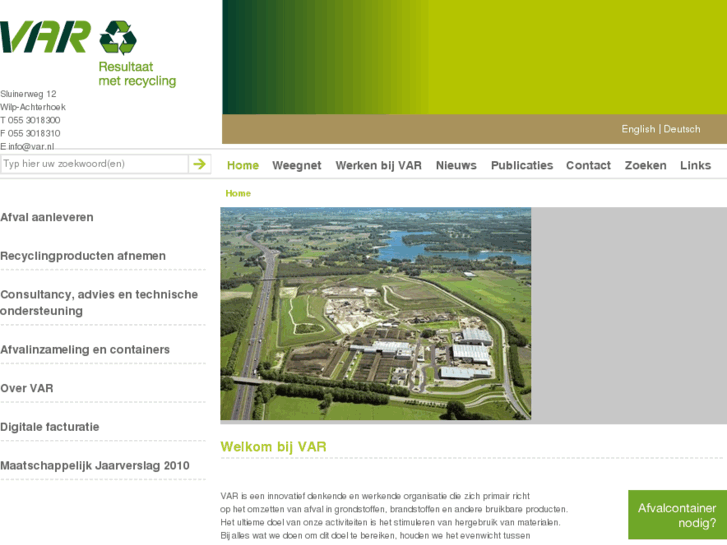Screen dimensions: 727x545
Task: Submit search with green arrow button
Action: coord(199,164)
